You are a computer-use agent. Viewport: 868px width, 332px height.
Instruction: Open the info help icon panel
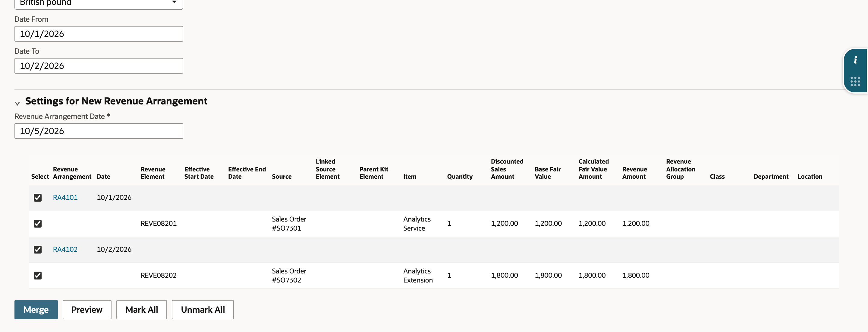coord(855,60)
